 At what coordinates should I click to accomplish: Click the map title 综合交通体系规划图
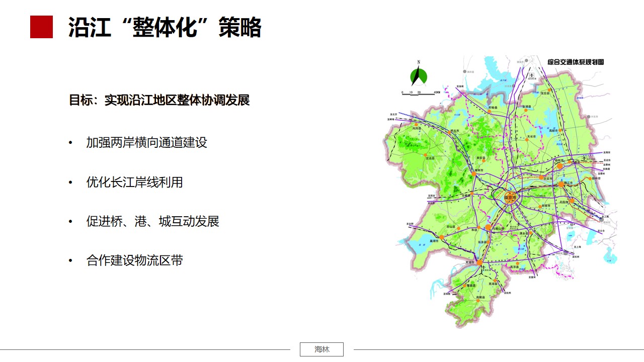coord(575,62)
